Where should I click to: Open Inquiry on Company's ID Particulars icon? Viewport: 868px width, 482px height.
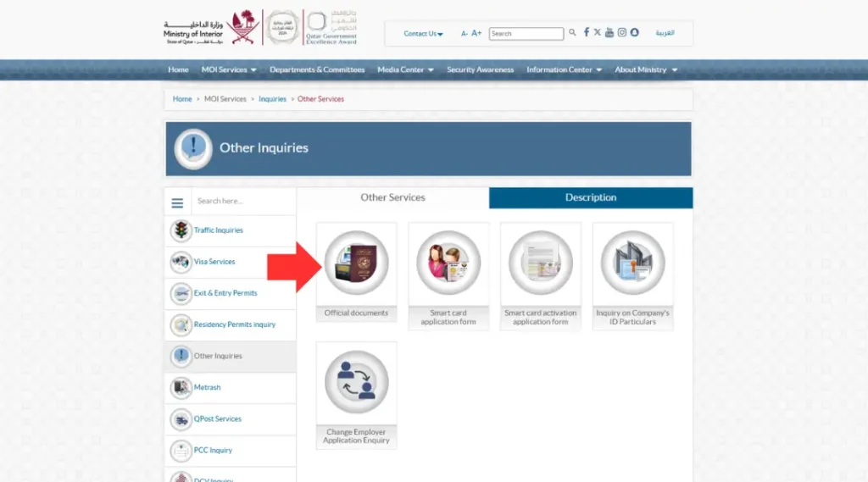tap(632, 263)
